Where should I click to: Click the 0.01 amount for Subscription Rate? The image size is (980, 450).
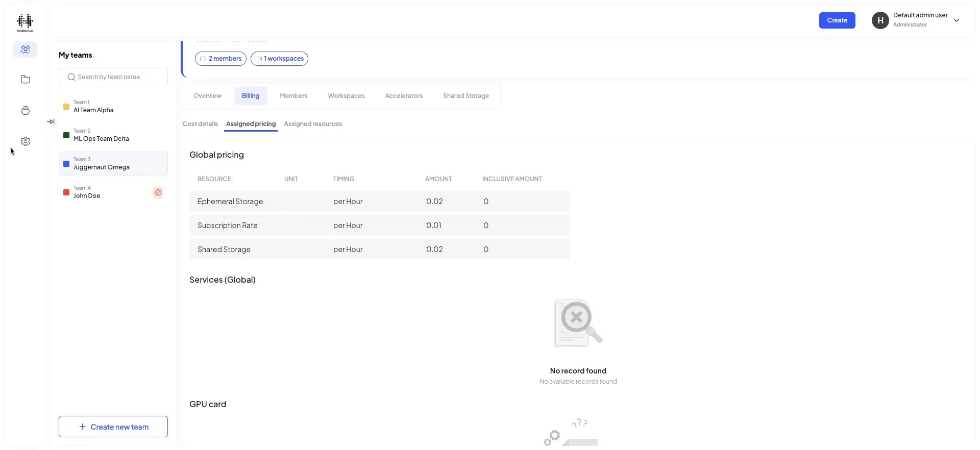coord(434,226)
